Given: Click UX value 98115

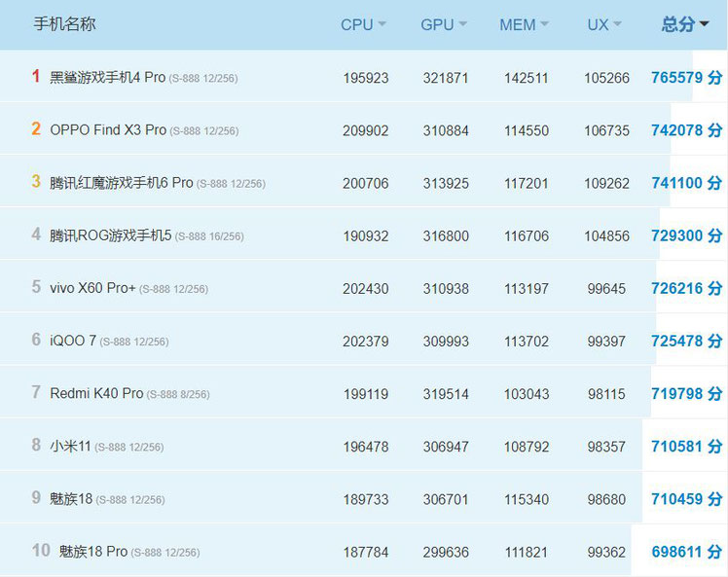Looking at the screenshot, I should tap(606, 394).
